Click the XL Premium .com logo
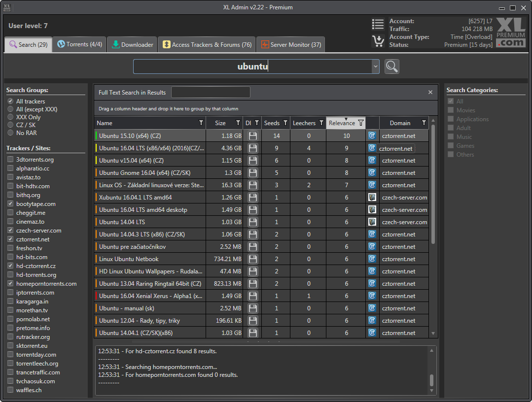The height and width of the screenshot is (402, 532). coord(511,33)
